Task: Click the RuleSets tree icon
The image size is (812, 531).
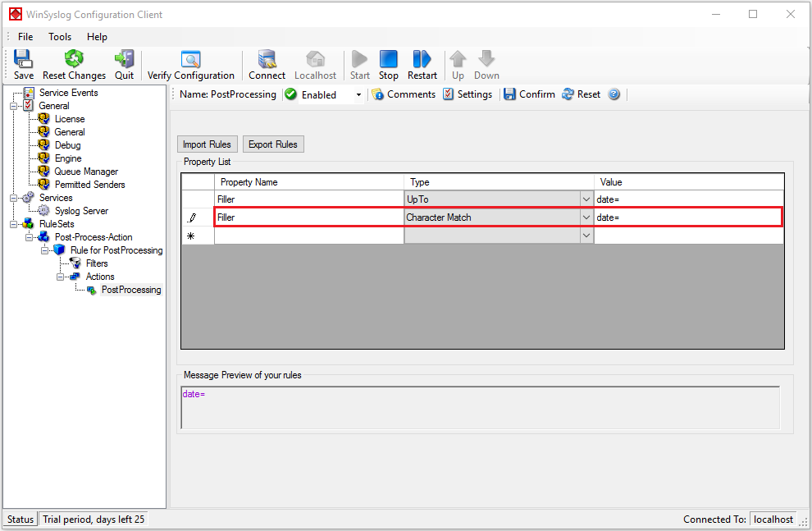Action: click(x=29, y=224)
